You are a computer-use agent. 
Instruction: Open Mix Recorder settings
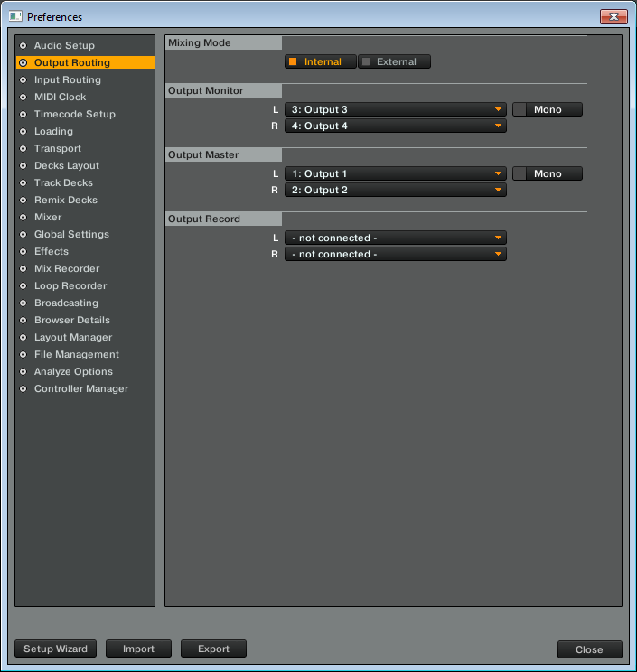85,268
